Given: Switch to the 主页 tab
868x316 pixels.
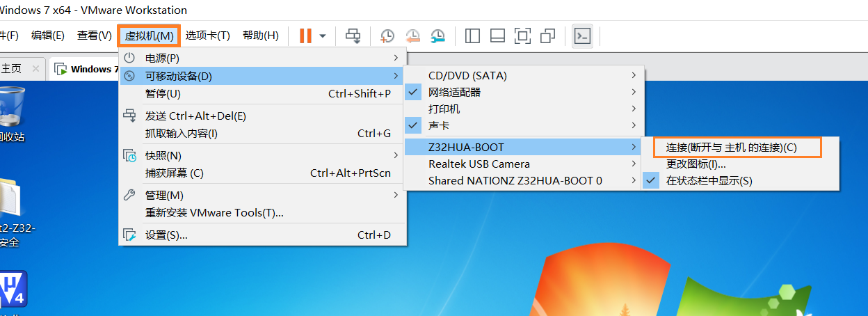Looking at the screenshot, I should tap(12, 69).
